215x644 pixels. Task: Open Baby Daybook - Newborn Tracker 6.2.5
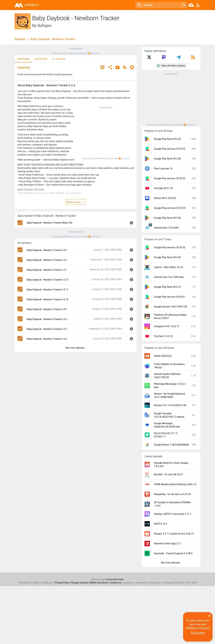pos(47,329)
